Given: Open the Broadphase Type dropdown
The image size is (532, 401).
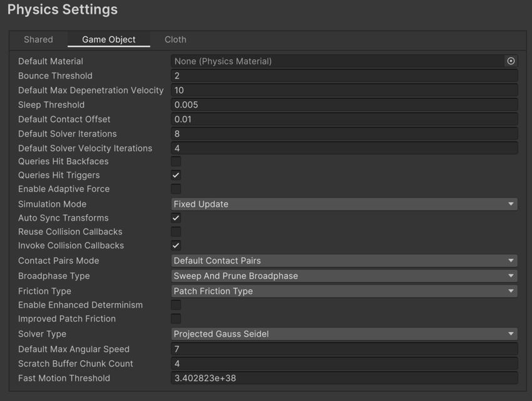Looking at the screenshot, I should (344, 276).
